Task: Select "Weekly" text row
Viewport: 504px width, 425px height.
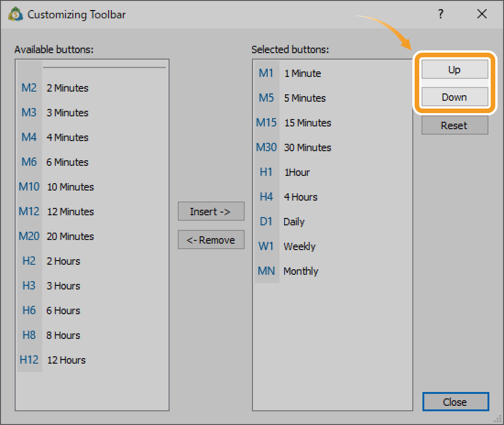Action: coord(299,247)
